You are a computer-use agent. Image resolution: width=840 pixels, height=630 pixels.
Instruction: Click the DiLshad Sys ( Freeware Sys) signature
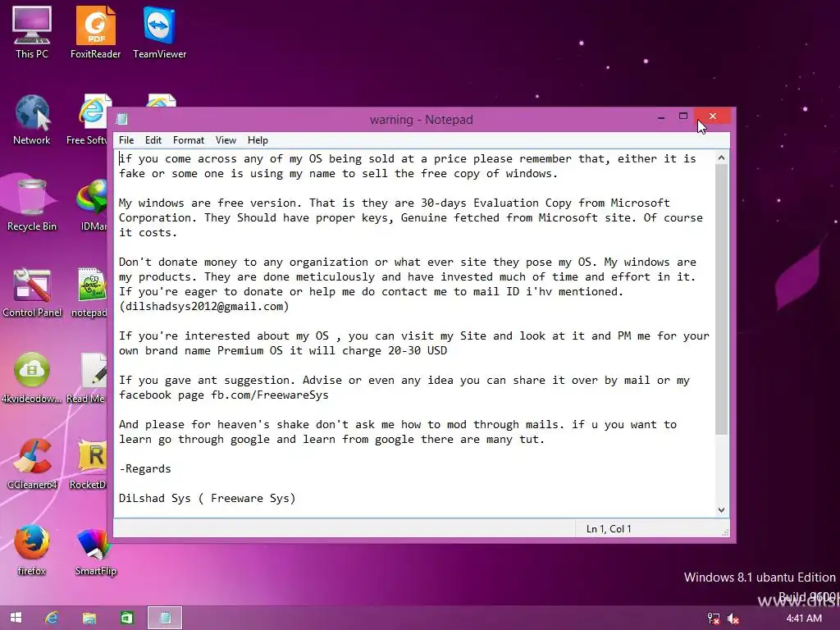coord(208,498)
